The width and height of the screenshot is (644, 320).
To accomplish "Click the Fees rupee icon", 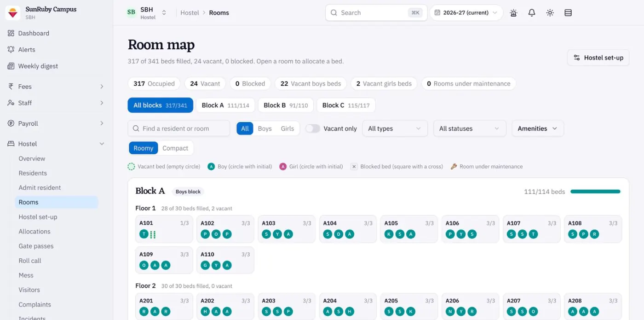I will point(11,87).
